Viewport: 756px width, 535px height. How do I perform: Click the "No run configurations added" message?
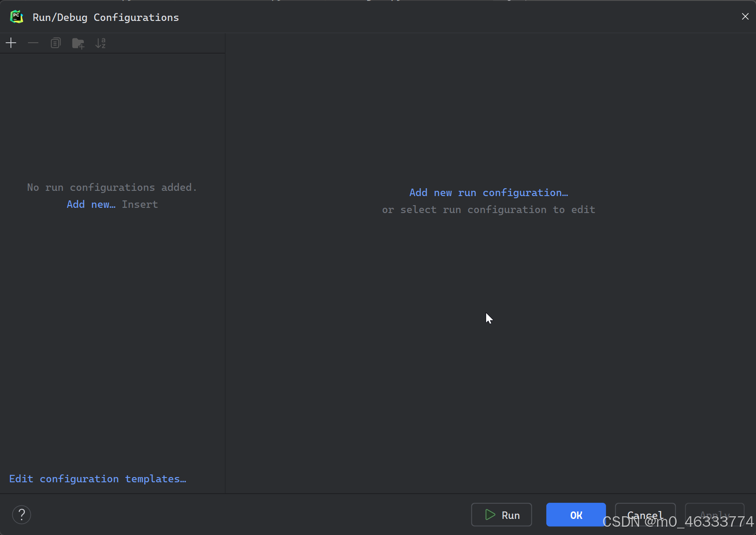click(112, 187)
